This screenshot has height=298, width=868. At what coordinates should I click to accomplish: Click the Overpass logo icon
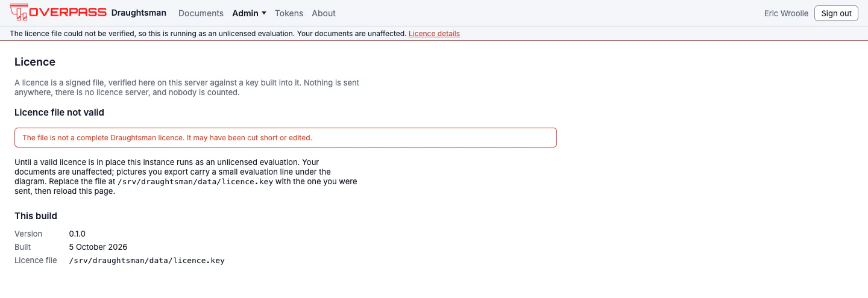58,11
